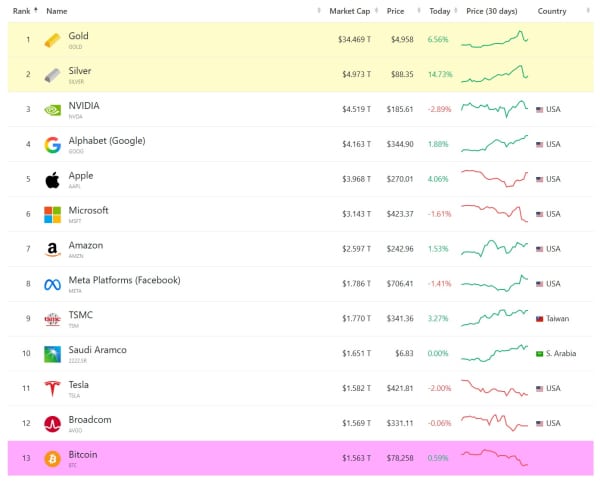600x481 pixels.
Task: Click the Gold bar icon
Action: tap(52, 40)
